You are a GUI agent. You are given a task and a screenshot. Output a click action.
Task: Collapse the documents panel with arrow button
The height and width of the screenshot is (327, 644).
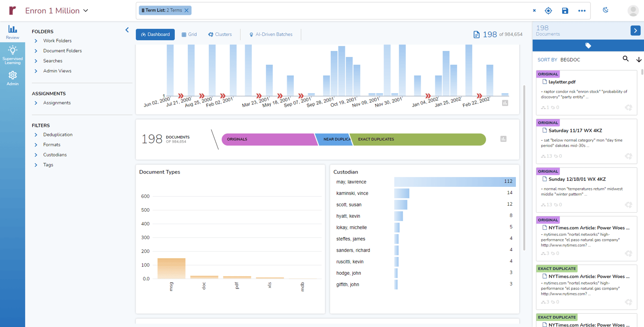635,30
